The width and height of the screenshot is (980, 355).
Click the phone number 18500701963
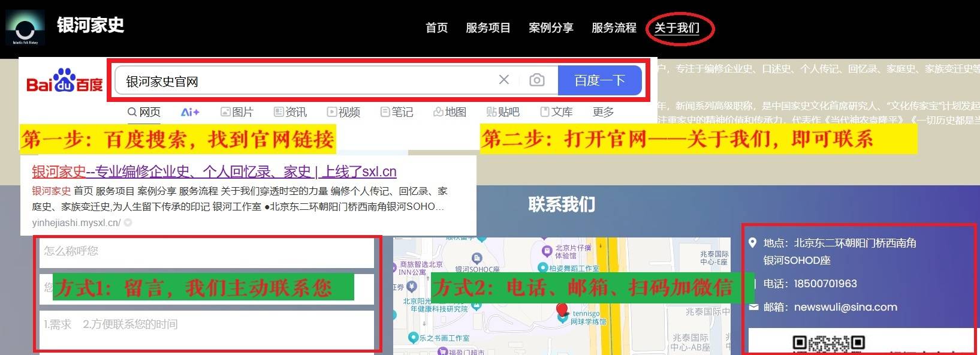[825, 284]
